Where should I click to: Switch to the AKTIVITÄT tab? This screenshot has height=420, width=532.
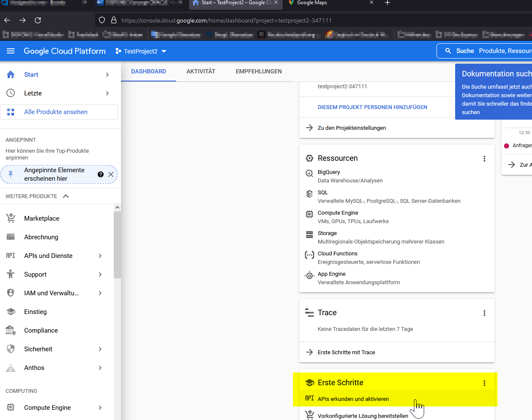point(201,71)
